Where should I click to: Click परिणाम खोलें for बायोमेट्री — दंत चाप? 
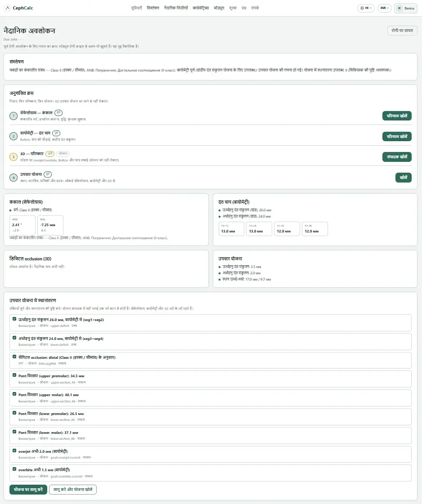tap(397, 136)
